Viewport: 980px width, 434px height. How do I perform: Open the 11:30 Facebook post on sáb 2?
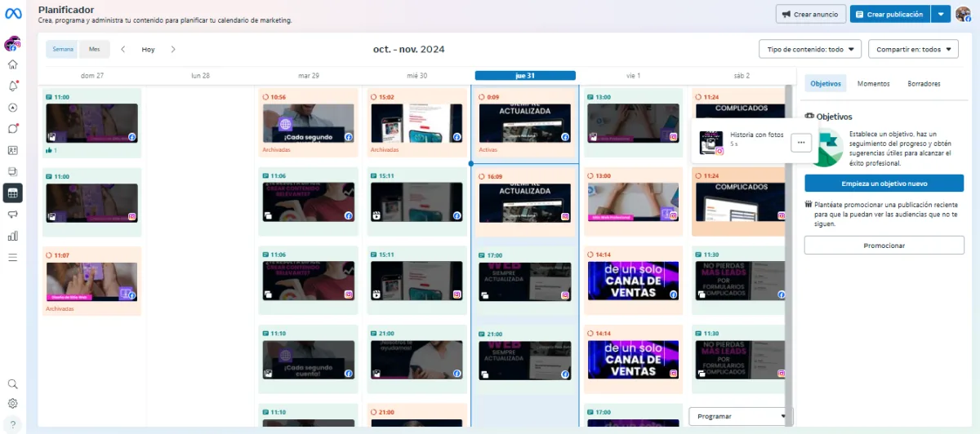click(x=741, y=281)
